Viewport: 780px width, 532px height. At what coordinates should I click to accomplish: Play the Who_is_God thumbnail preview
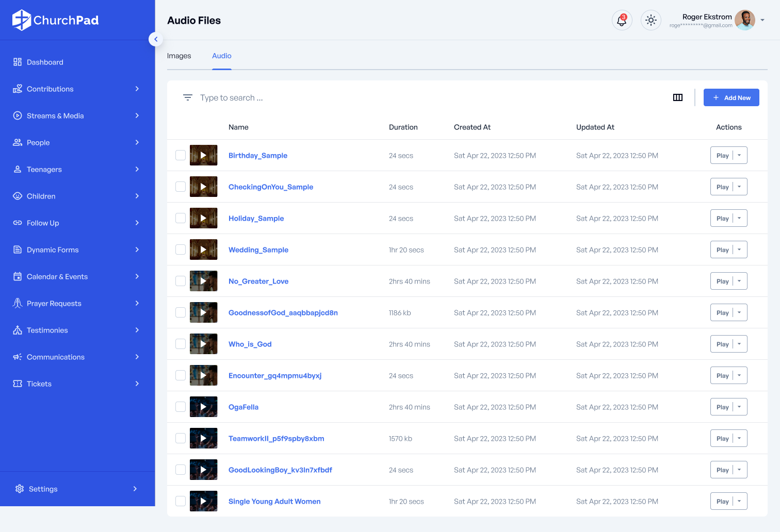(203, 344)
